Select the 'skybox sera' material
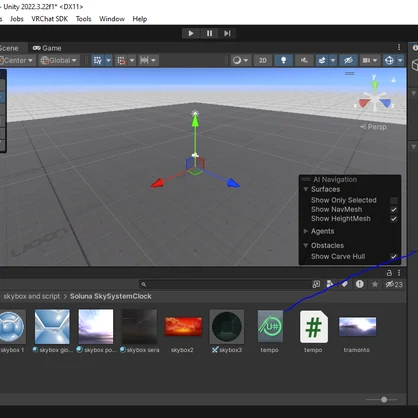Viewport: 418px width, 418px height. (x=139, y=331)
